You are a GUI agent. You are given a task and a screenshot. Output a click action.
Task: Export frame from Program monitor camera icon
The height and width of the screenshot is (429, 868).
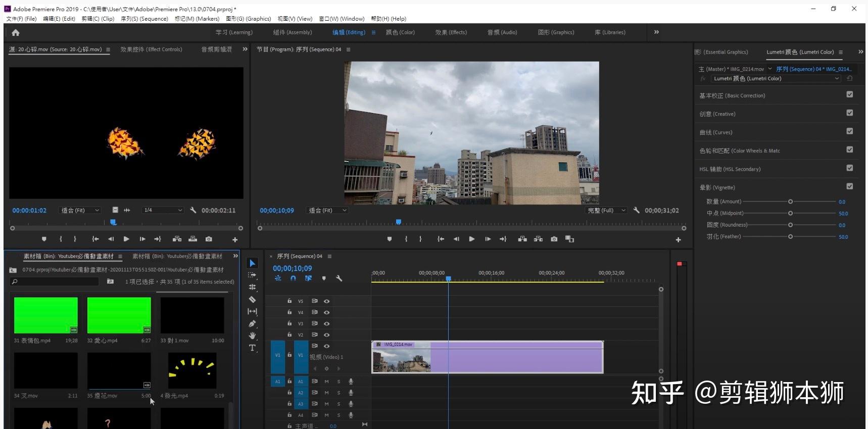pos(554,239)
